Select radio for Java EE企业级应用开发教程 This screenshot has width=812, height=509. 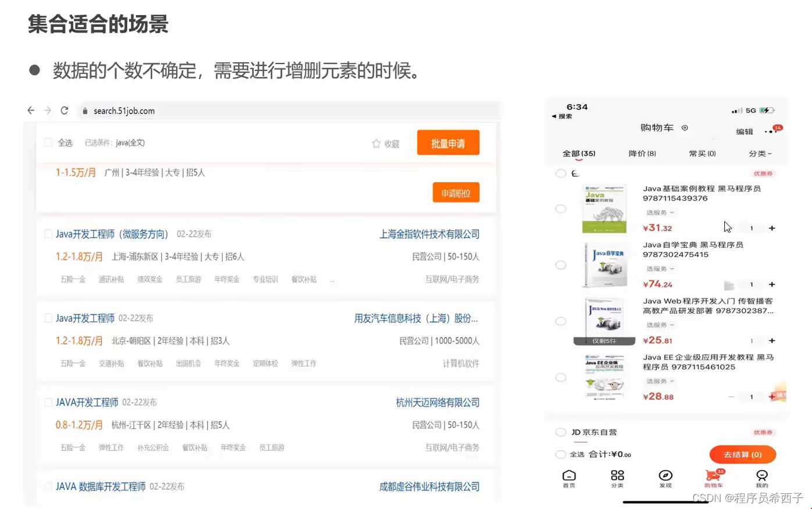click(x=560, y=378)
